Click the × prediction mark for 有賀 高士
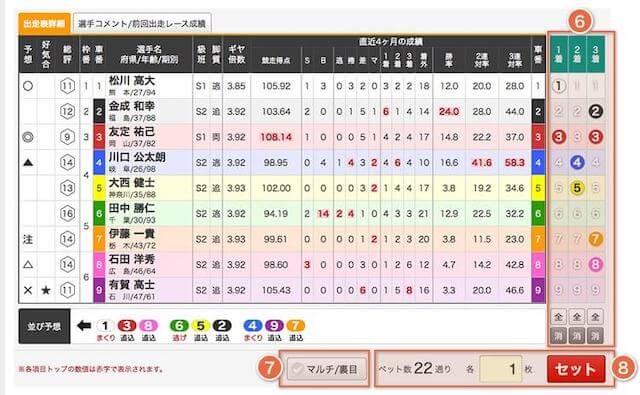Viewport: 640px width, 395px height. 28,290
